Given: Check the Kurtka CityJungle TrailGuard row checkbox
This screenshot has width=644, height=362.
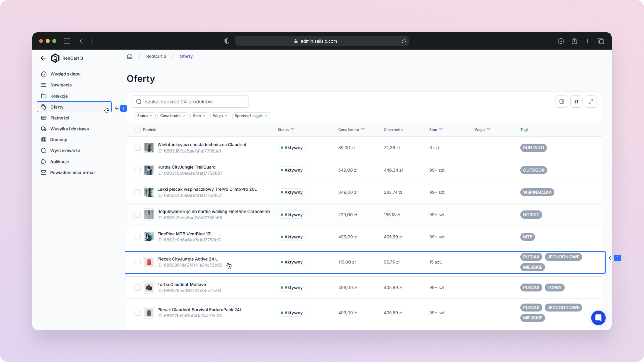Looking at the screenshot, I should pos(137,170).
